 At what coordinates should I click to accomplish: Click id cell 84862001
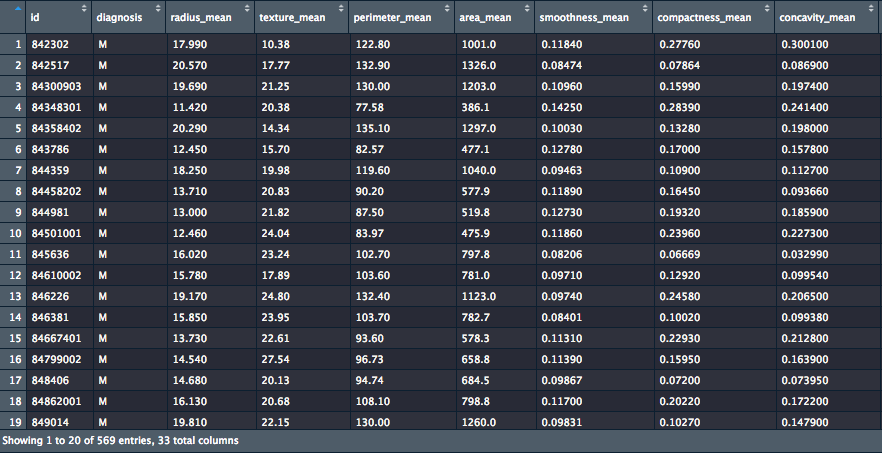56,401
